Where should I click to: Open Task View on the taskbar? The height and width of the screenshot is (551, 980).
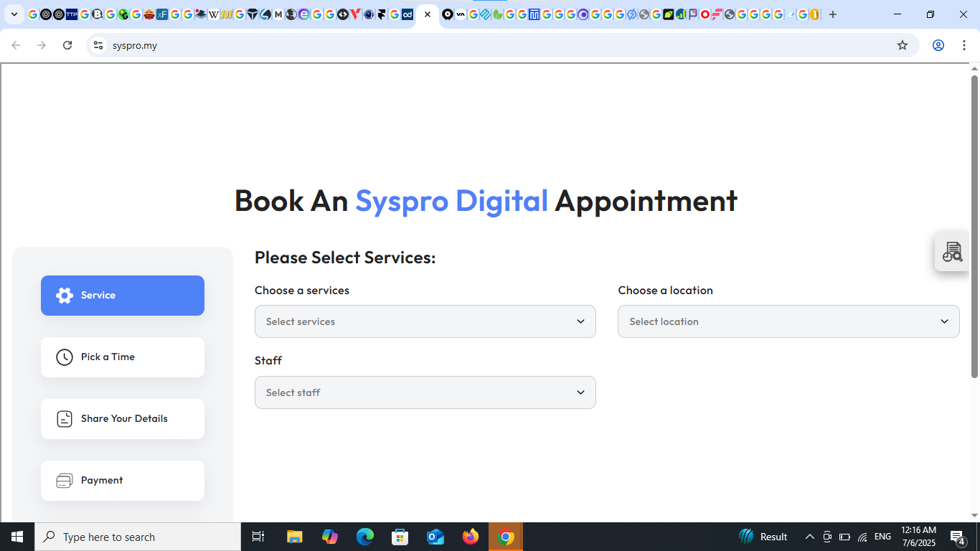[258, 537]
